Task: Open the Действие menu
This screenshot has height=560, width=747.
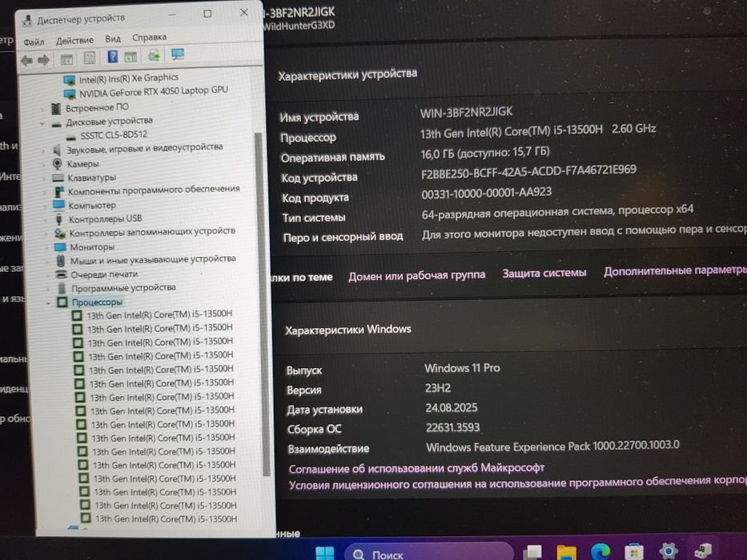Action: [x=74, y=41]
